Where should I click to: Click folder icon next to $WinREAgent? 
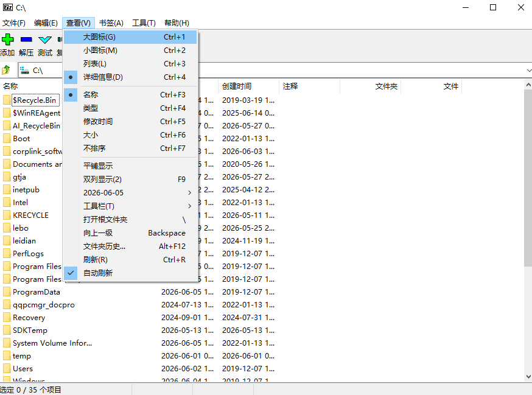click(7, 113)
